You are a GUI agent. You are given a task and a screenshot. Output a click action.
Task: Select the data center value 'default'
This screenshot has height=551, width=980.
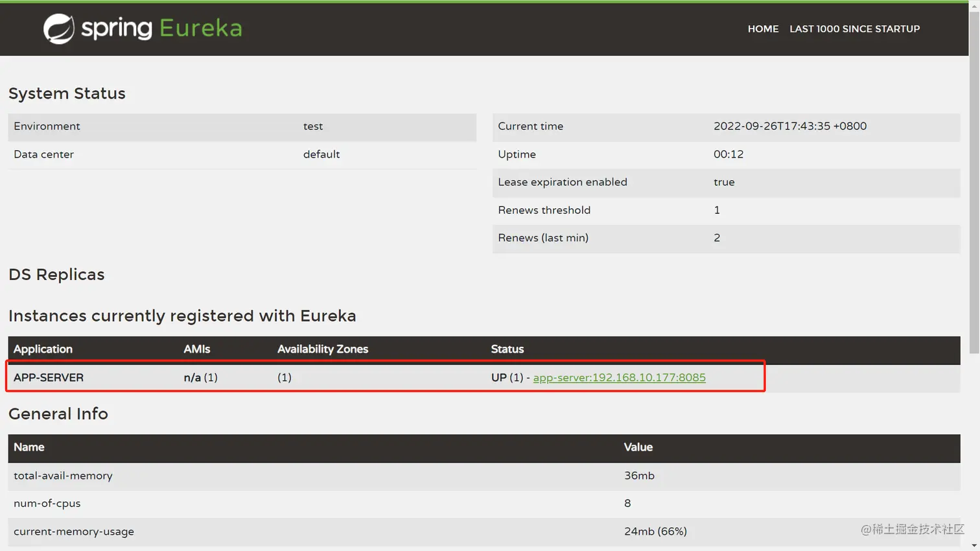click(x=321, y=154)
